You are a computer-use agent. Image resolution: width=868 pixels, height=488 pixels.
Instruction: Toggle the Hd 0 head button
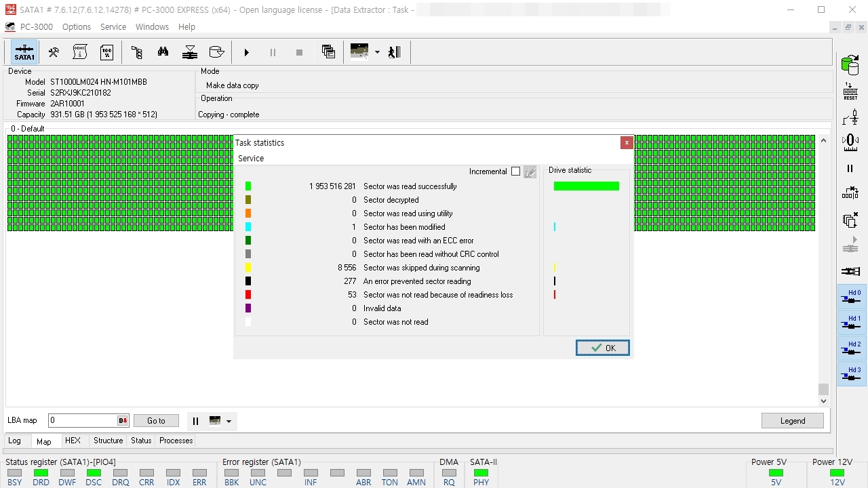852,297
